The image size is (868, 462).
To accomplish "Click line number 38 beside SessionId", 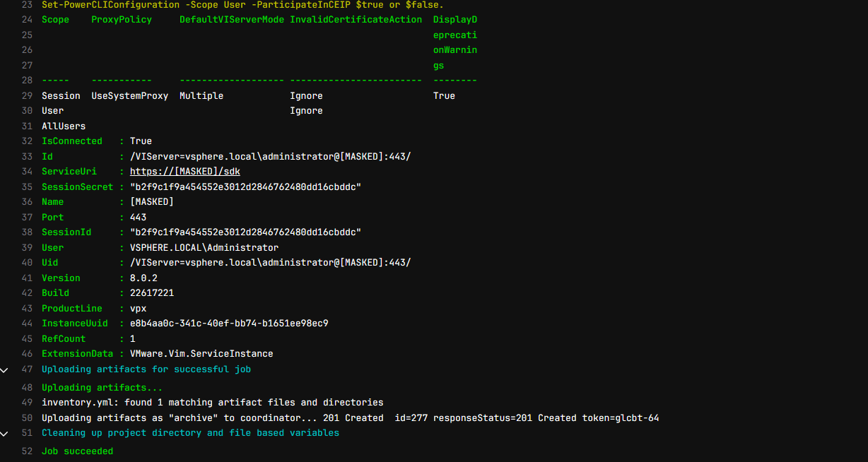I will point(28,232).
